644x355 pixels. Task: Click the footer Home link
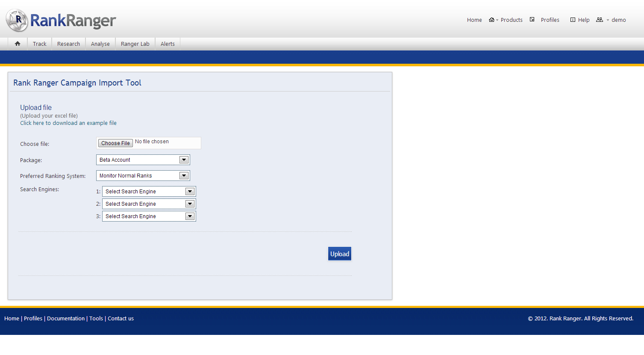pos(12,319)
